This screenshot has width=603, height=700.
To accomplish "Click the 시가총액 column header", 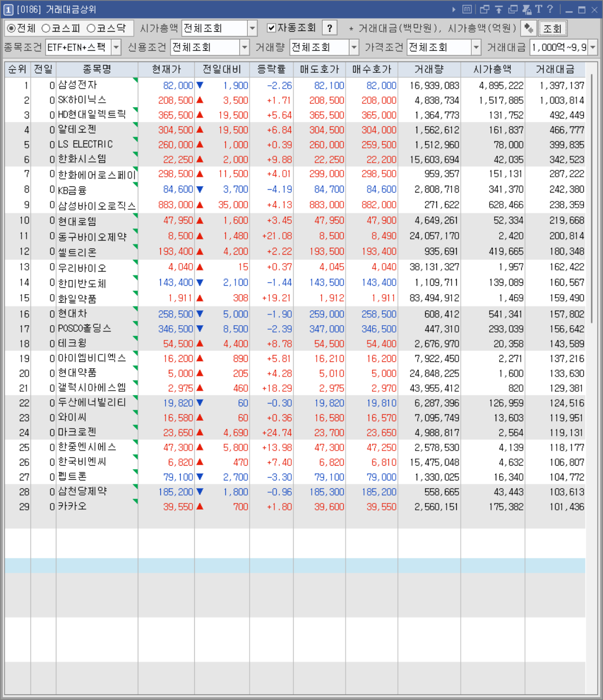I will tap(492, 69).
